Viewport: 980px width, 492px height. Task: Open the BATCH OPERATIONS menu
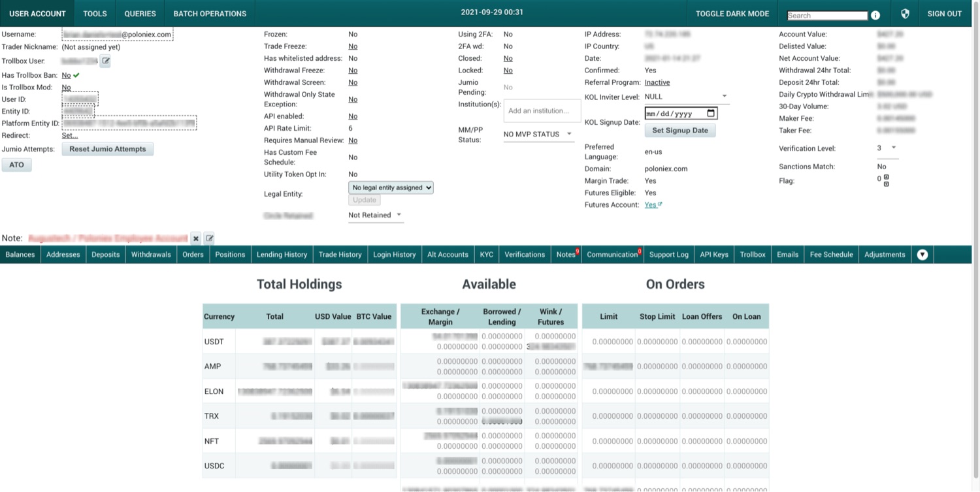click(210, 14)
